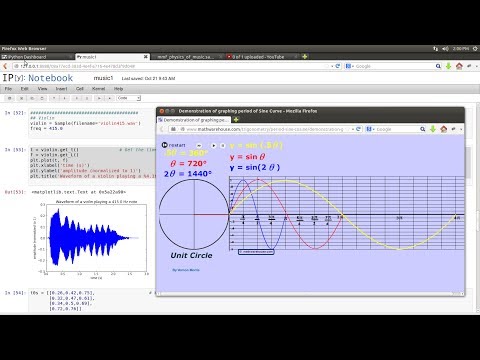Screen dimensions: 480x360
Task: Switch to the IPython Dashboard tab
Action: (x=37, y=57)
